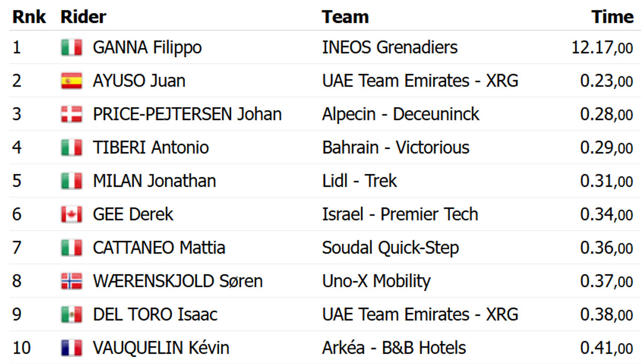Click the Danish flag beside PRICE-PEJTERSEN Johan
This screenshot has height=364, width=641.
[x=71, y=114]
